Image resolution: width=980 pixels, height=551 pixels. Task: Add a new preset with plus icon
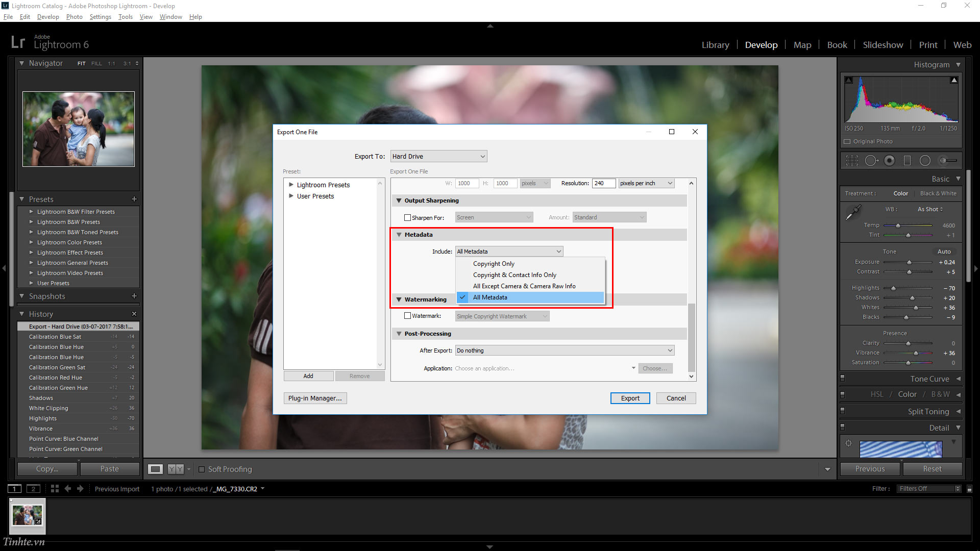(x=134, y=199)
